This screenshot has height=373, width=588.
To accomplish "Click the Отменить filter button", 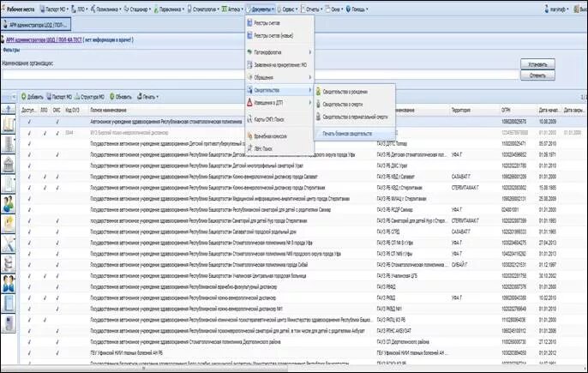I will point(537,75).
